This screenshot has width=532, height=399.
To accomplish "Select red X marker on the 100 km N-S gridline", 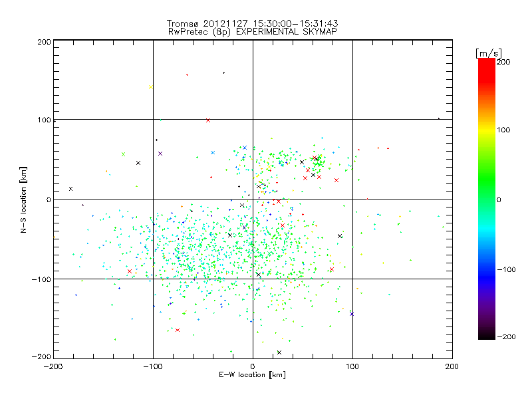I will coord(208,120).
